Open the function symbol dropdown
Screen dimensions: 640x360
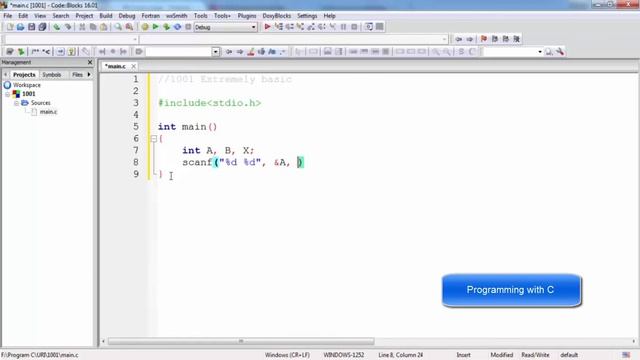[444, 39]
